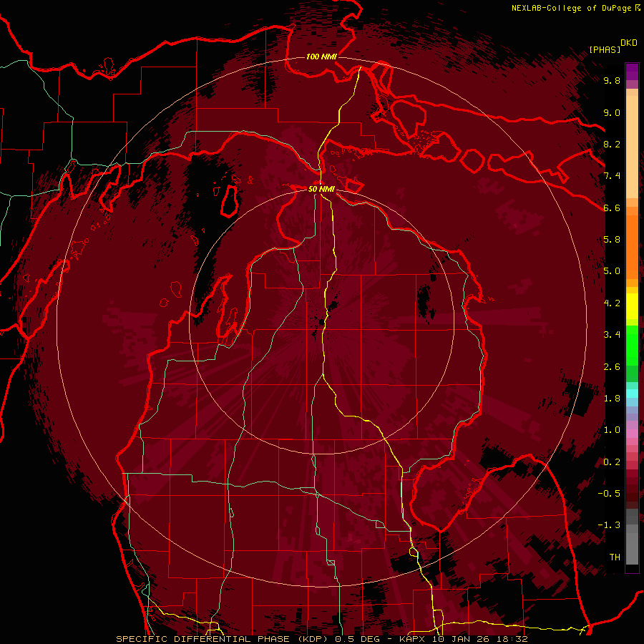Click the -1.3 scale value
Image resolution: width=644 pixels, height=644 pixels.
pyautogui.click(x=609, y=525)
